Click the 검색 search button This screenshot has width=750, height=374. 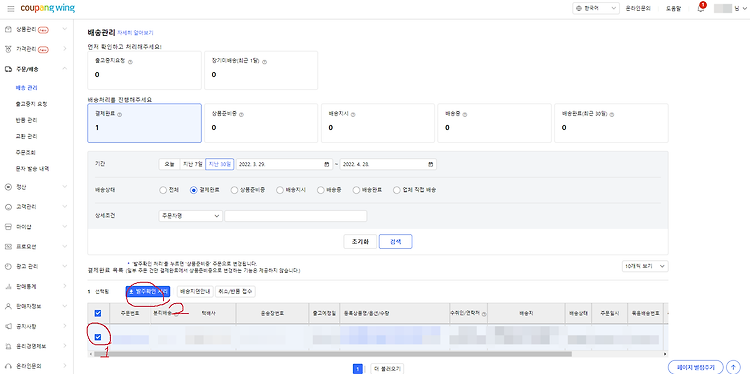tap(396, 242)
